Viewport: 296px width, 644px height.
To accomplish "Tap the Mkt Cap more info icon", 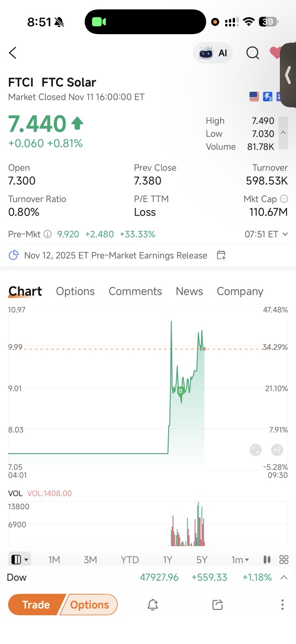I will [x=283, y=198].
